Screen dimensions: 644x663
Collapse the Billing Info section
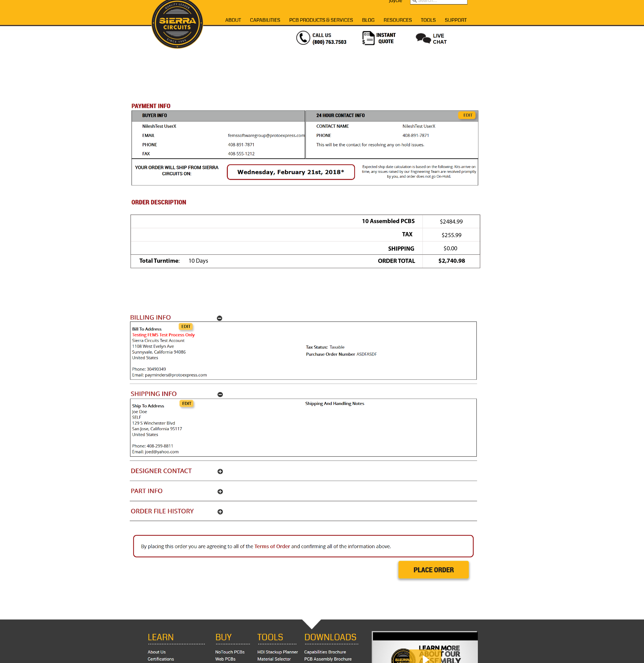pos(220,318)
